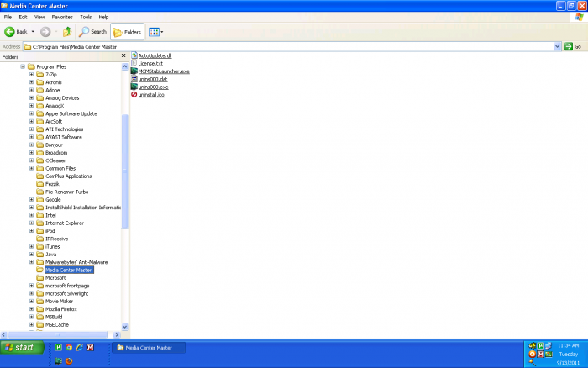Expand the iTunes folder node

[x=31, y=246]
